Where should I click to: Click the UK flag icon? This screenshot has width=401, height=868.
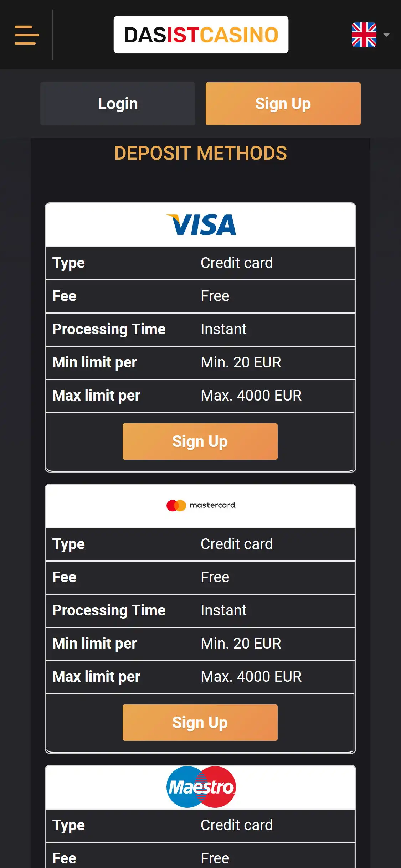[x=364, y=35]
